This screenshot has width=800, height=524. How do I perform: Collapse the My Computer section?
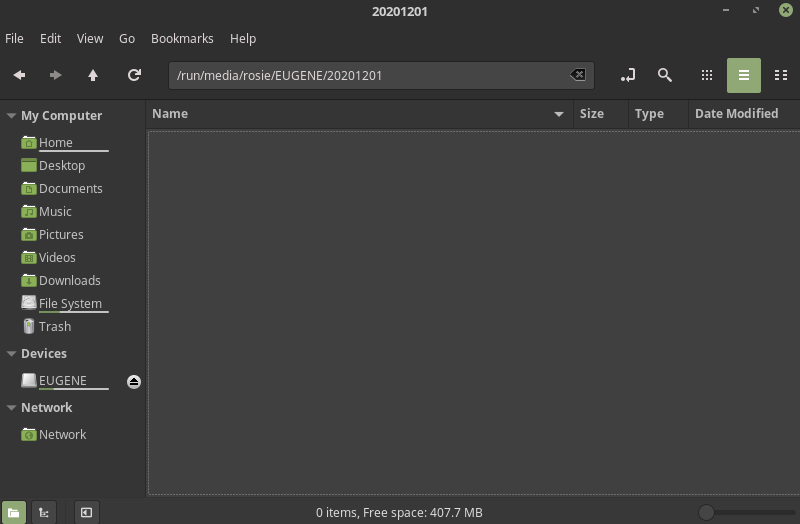click(11, 116)
